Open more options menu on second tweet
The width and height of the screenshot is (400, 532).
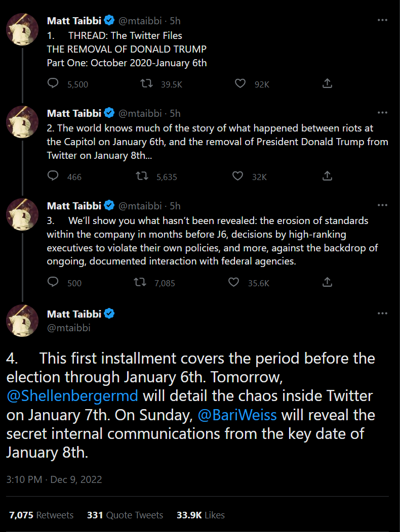pyautogui.click(x=382, y=113)
